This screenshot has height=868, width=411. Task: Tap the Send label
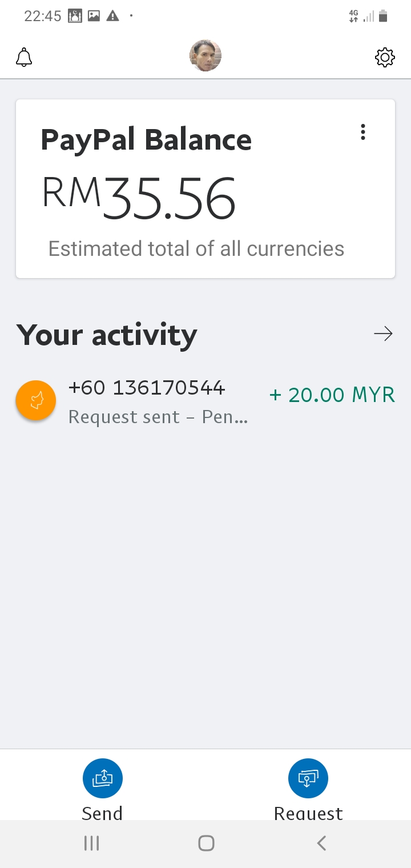[102, 813]
